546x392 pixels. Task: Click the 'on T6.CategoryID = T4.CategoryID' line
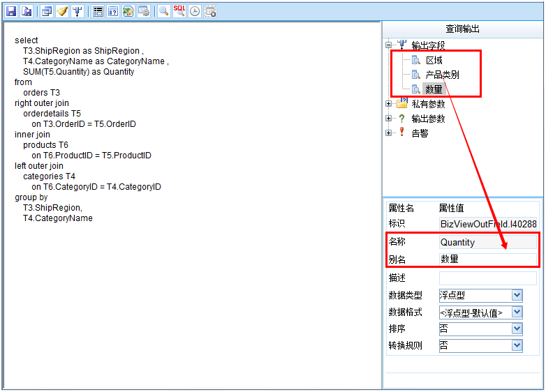coord(96,187)
